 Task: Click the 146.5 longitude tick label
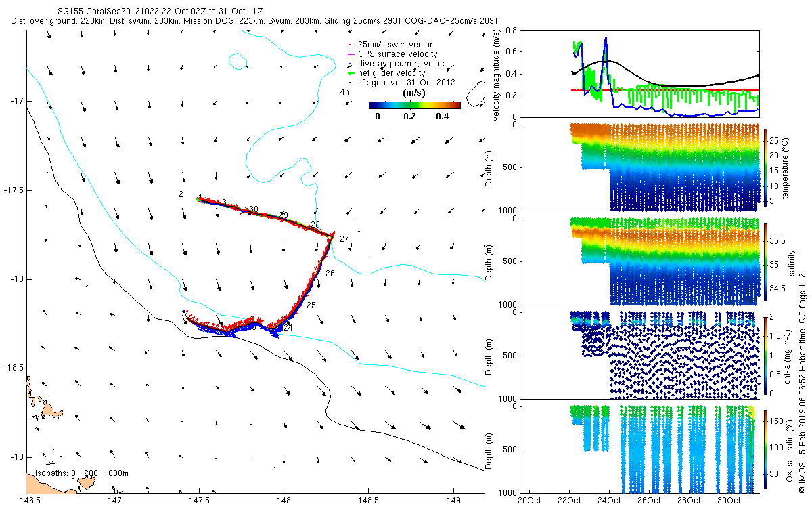click(30, 501)
